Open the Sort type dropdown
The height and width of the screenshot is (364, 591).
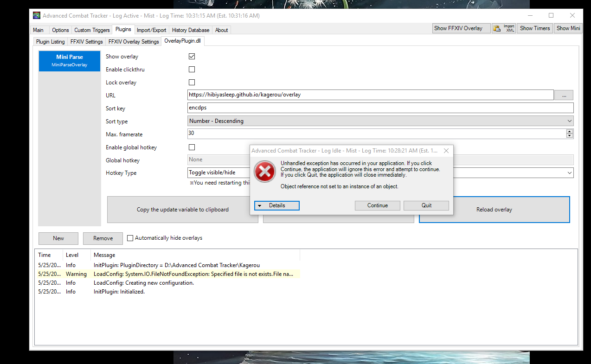(x=568, y=121)
